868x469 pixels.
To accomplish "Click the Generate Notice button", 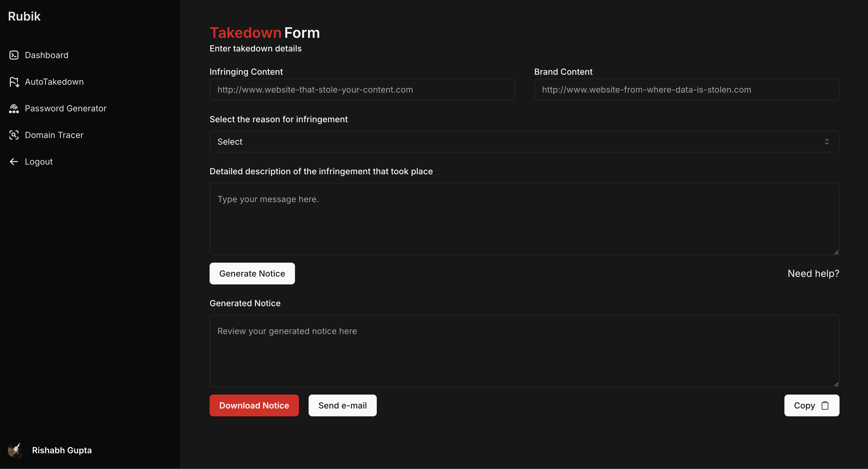I will (x=252, y=274).
